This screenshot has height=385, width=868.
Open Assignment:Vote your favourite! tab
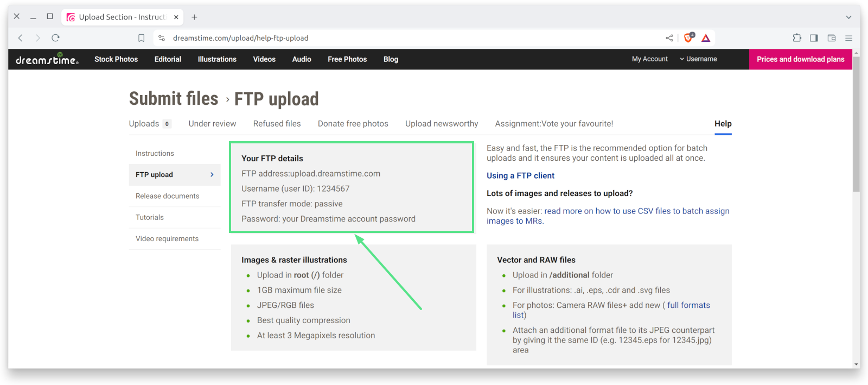554,124
